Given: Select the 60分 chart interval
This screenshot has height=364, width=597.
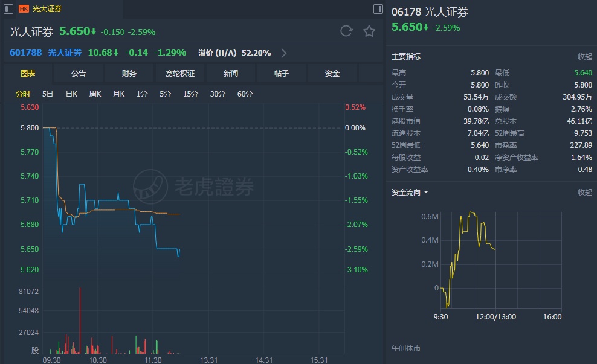Looking at the screenshot, I should (245, 94).
